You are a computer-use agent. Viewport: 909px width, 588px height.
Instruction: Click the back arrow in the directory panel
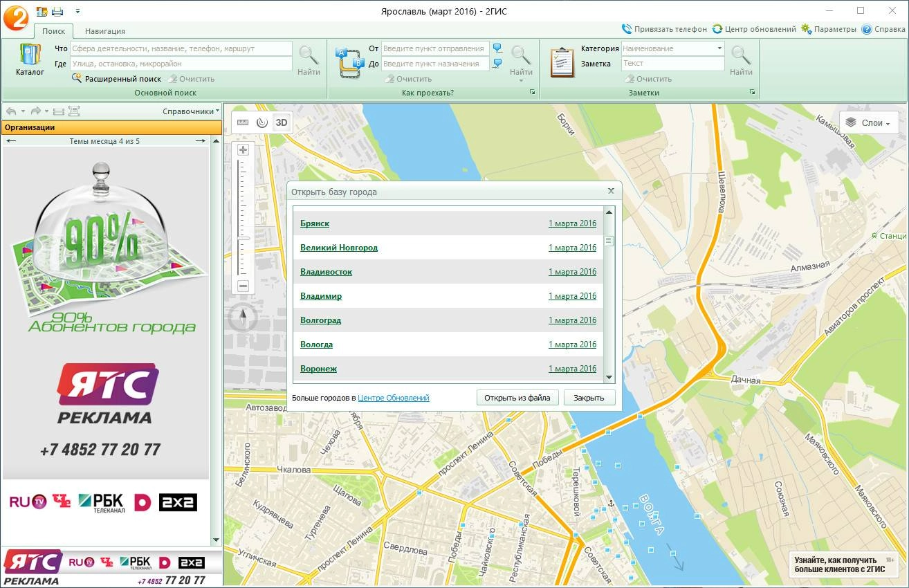pos(11,111)
